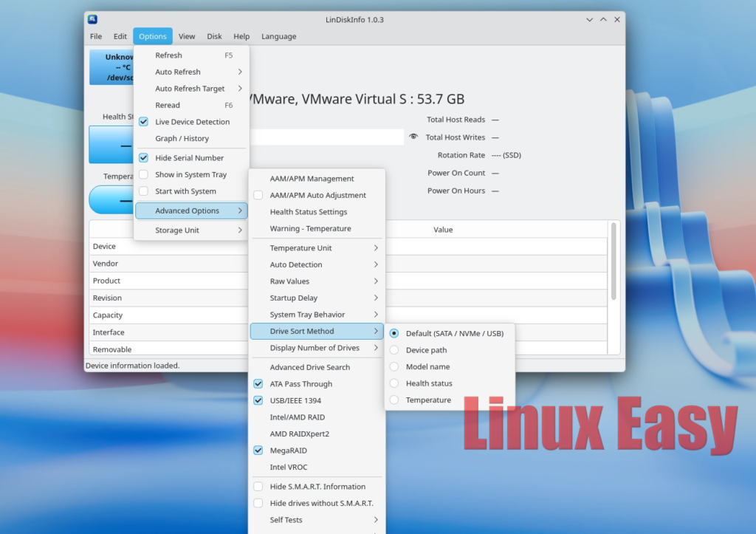Open Graph / History

(191, 138)
